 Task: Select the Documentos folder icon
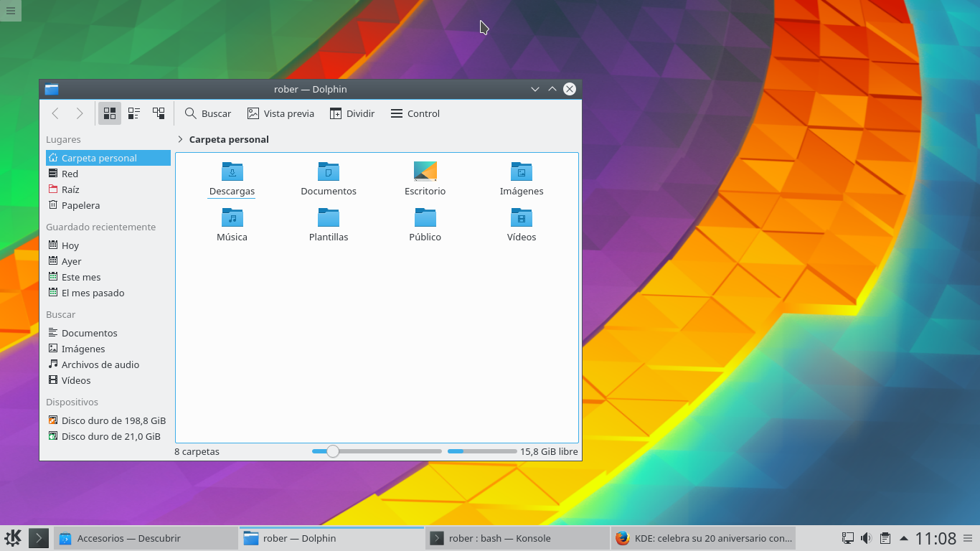click(x=329, y=171)
